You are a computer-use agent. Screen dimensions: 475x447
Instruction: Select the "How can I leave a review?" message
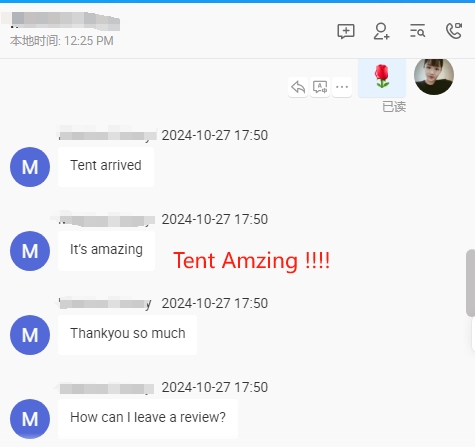pyautogui.click(x=148, y=419)
